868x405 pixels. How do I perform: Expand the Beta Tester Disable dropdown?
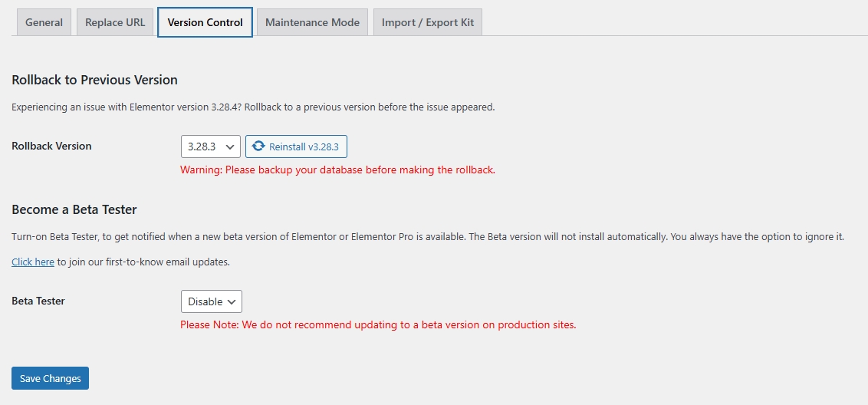click(x=212, y=301)
